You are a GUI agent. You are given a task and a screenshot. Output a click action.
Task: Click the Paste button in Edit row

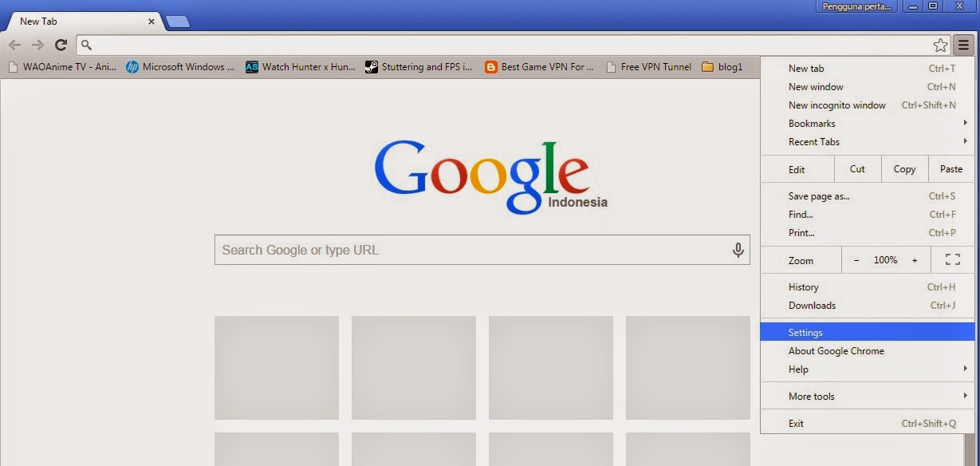tap(951, 169)
